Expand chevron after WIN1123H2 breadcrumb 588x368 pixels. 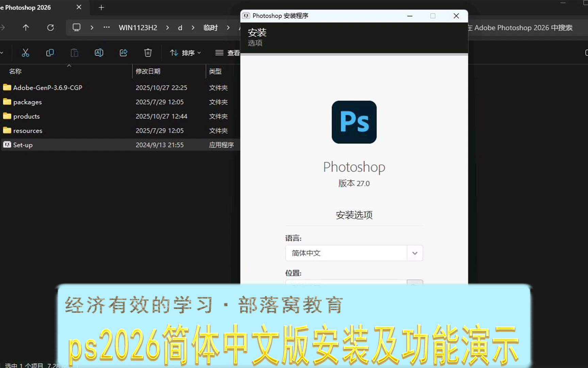(x=167, y=28)
